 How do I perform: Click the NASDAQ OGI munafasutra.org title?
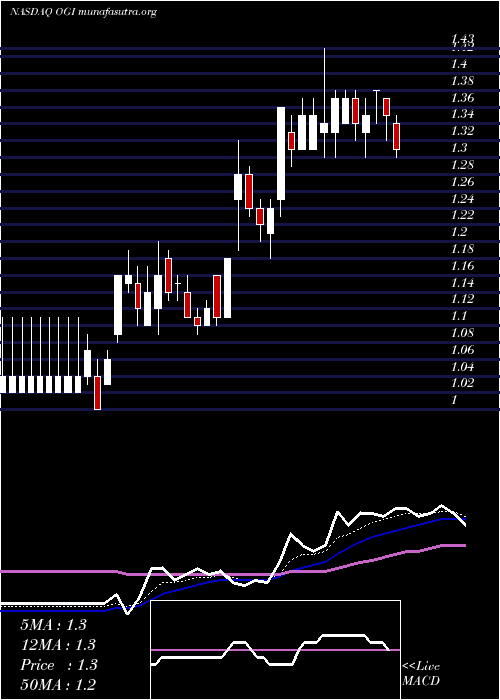(83, 12)
